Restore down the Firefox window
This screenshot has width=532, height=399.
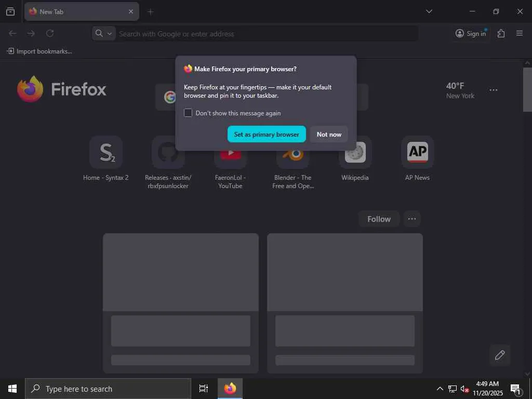[496, 11]
